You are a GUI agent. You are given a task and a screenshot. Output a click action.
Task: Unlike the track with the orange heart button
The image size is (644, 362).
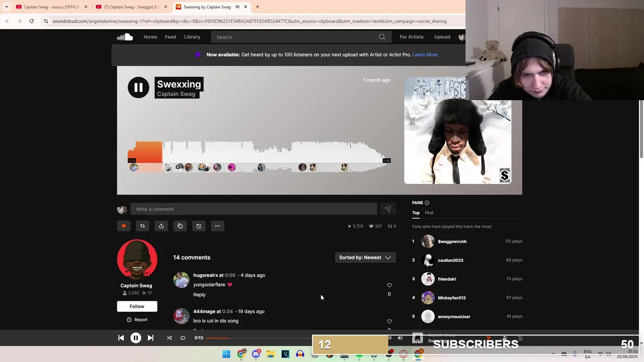pyautogui.click(x=124, y=226)
